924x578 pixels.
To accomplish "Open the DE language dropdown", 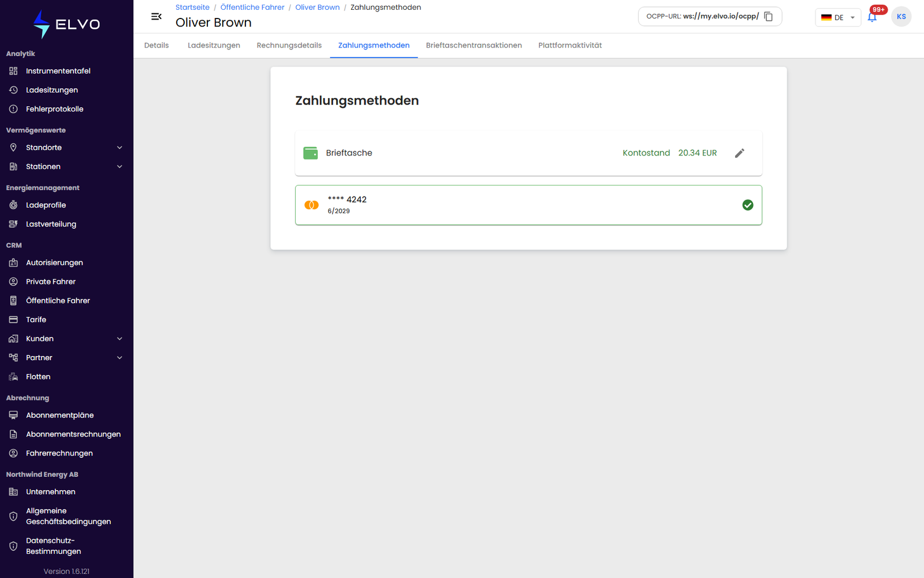I will tap(838, 17).
